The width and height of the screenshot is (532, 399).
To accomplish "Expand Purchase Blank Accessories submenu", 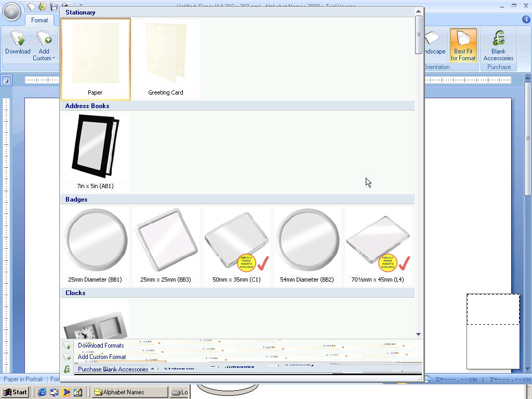I will point(113,369).
